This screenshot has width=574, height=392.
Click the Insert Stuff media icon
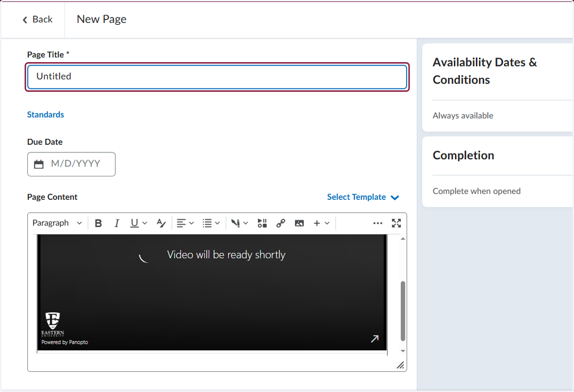pyautogui.click(x=262, y=223)
